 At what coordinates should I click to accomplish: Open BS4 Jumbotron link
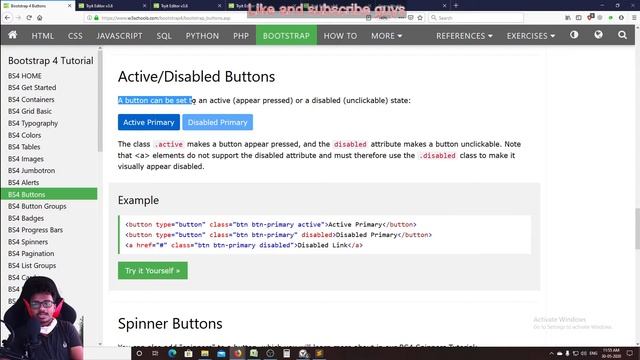click(31, 170)
